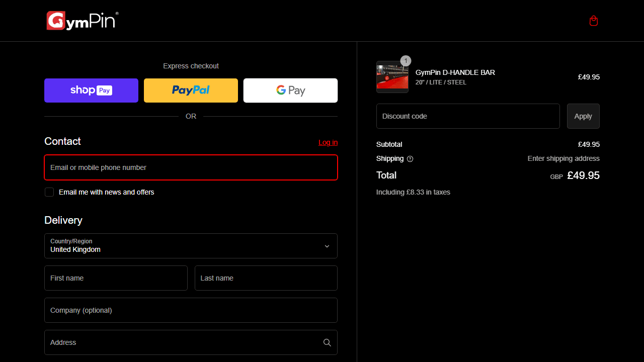Pay with PayPal express checkout
Screen dimensions: 644x362
191,90
